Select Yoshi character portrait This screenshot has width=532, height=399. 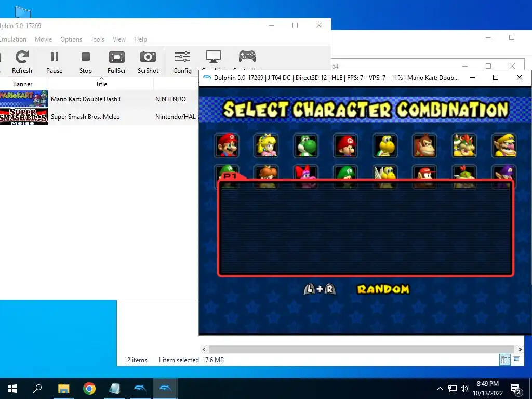[x=305, y=145]
